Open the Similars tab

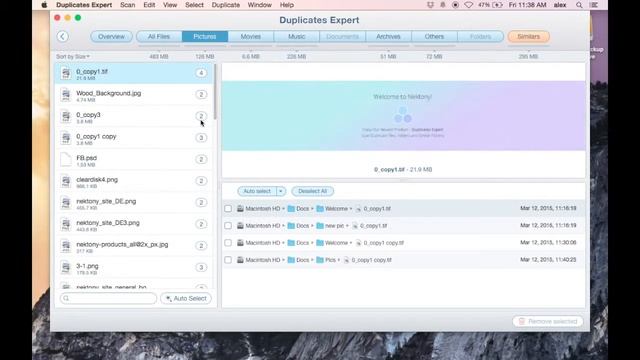click(529, 36)
